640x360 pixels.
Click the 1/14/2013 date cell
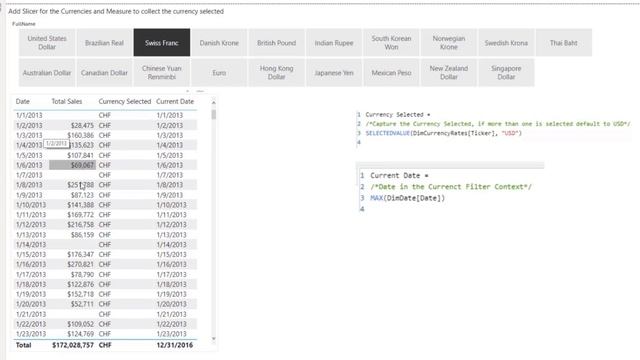(31, 244)
